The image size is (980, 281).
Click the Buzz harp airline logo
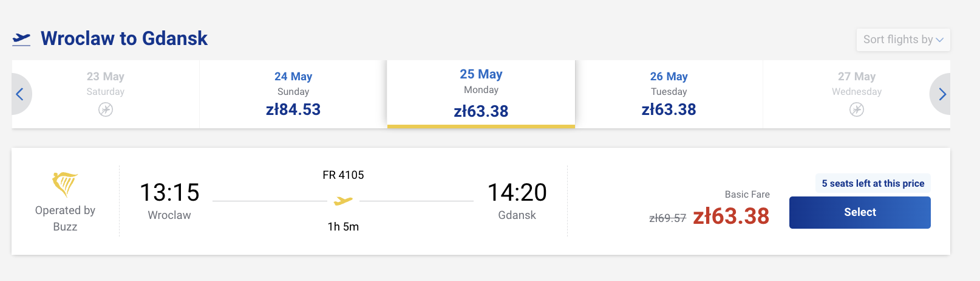[x=65, y=184]
